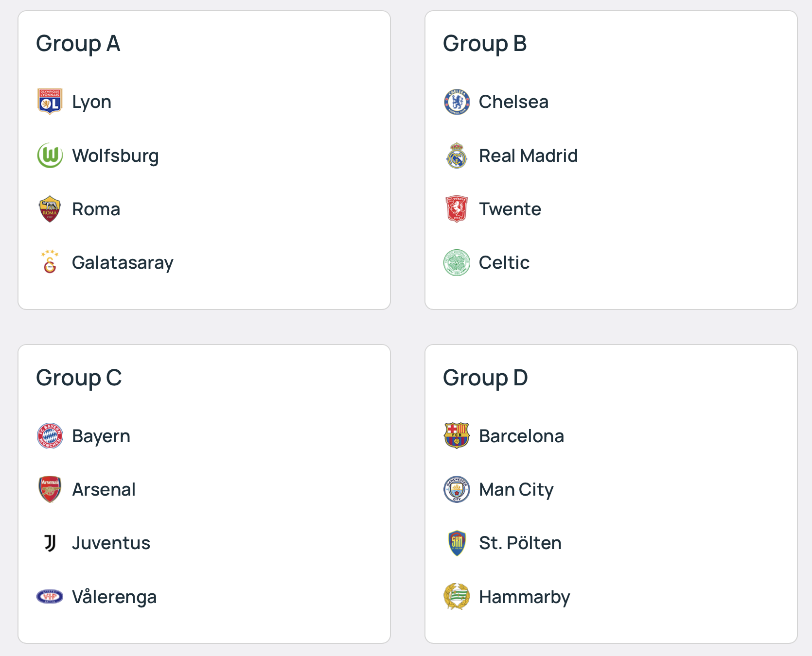Click the Celtic clover badge

(457, 262)
